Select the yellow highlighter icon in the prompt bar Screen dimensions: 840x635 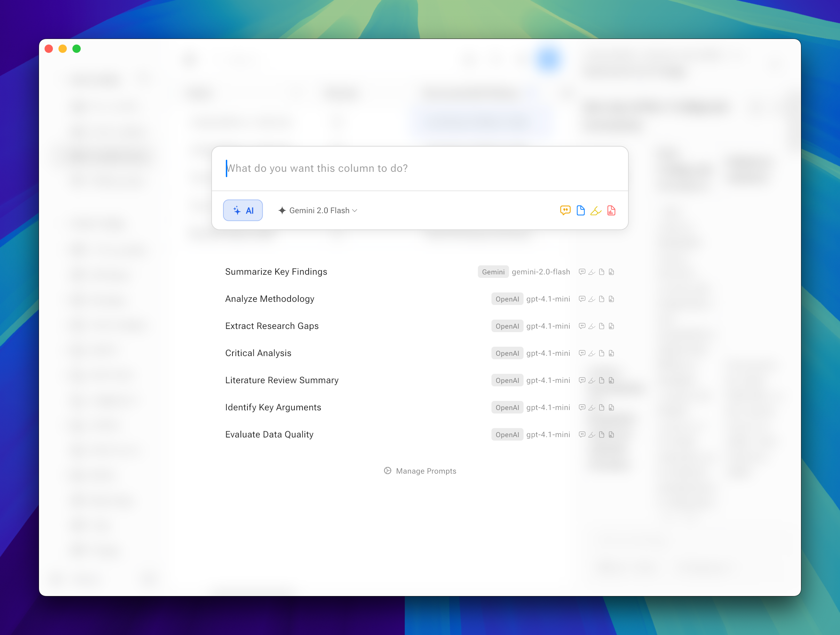[596, 210]
